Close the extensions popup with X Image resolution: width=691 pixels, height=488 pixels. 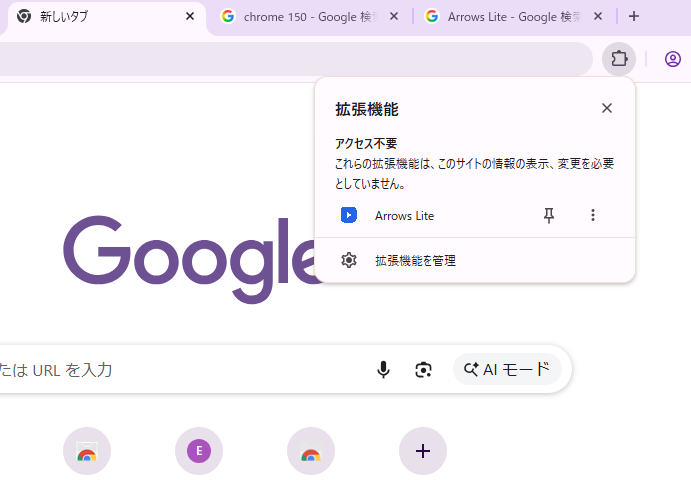(607, 108)
